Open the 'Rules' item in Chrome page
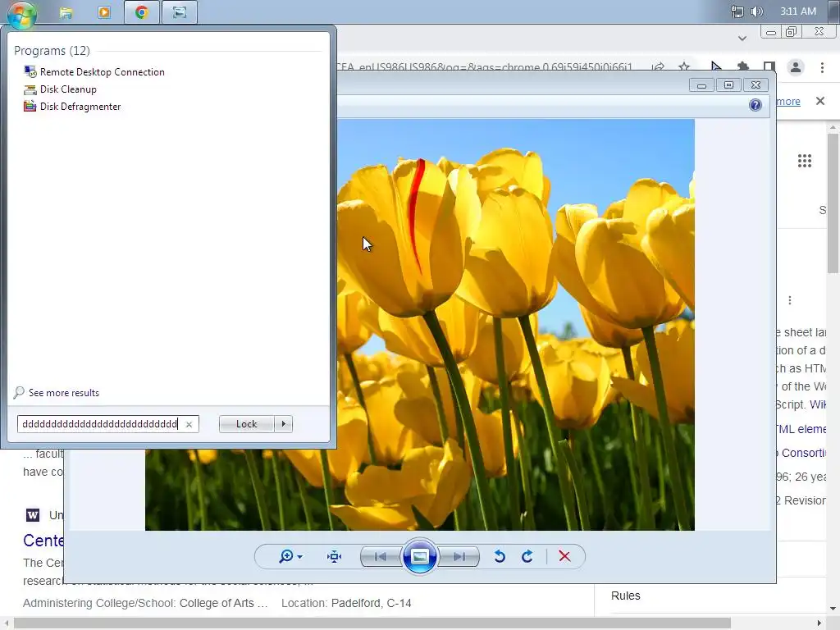Screen dimensions: 840x630 click(x=625, y=596)
